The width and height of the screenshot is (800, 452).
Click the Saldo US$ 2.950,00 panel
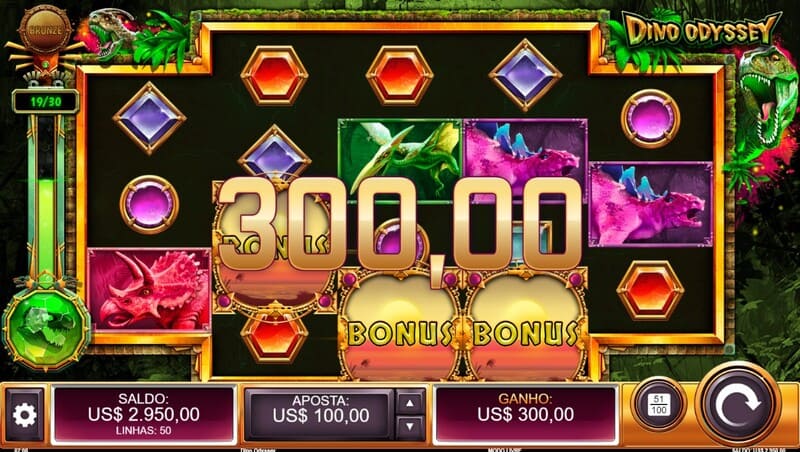click(x=143, y=414)
